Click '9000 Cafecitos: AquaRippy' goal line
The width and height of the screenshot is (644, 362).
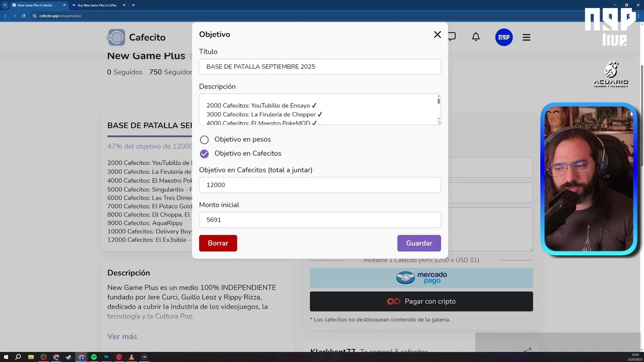145,223
